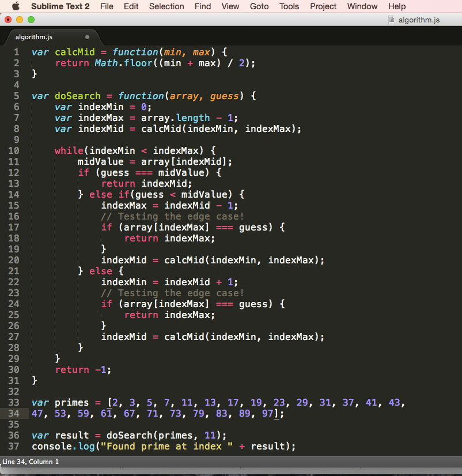Click indexMin assignment on line 22
This screenshot has height=476, width=462.
[x=169, y=282]
